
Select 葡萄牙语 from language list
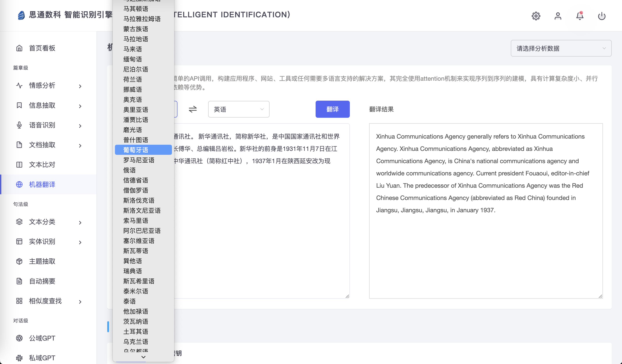click(136, 150)
